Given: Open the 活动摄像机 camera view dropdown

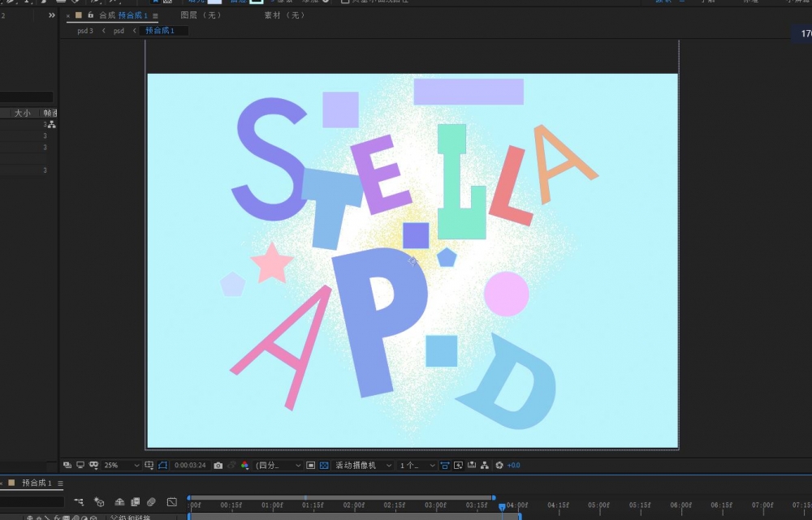Looking at the screenshot, I should click(363, 466).
